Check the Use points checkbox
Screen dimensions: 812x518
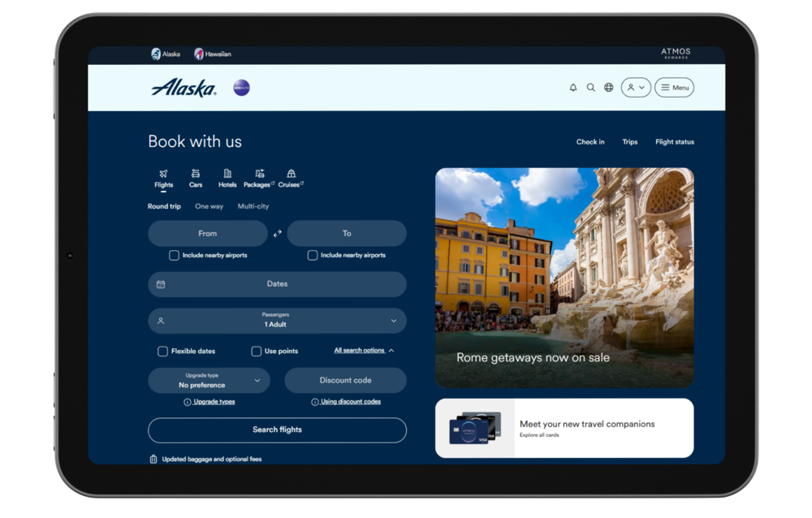[x=256, y=352]
